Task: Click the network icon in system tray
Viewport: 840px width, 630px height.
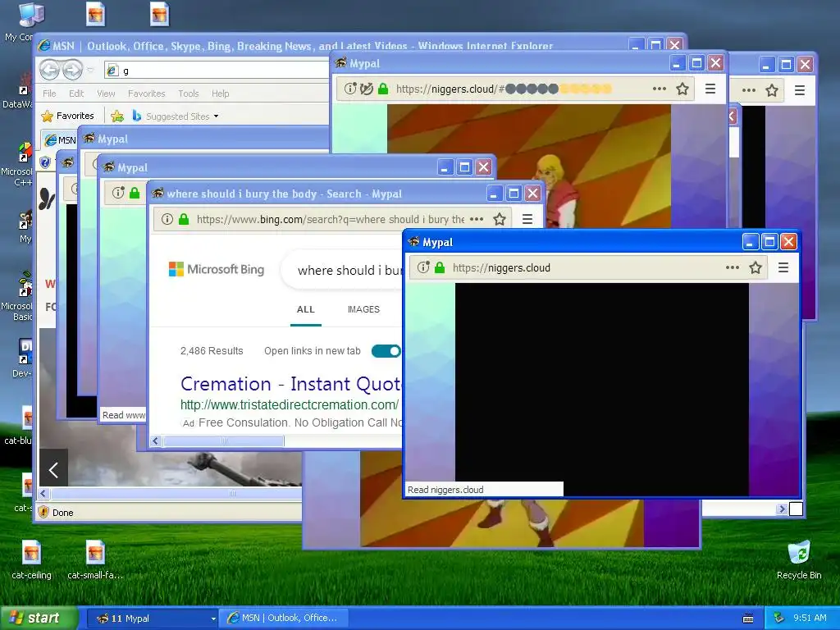Action: [779, 619]
